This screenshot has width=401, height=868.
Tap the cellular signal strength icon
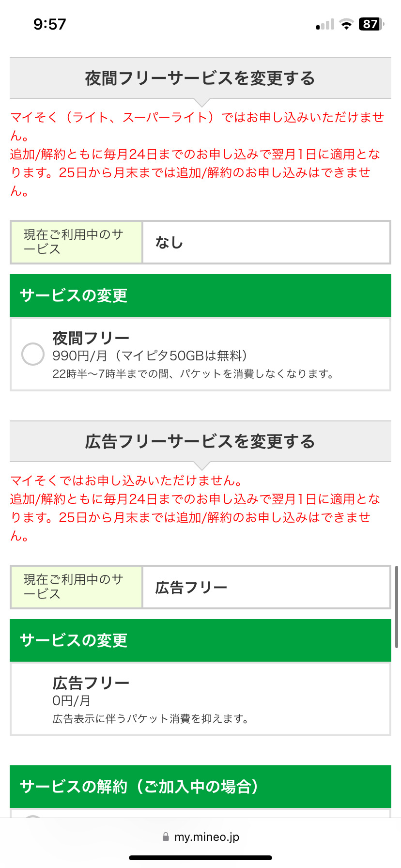tap(325, 24)
